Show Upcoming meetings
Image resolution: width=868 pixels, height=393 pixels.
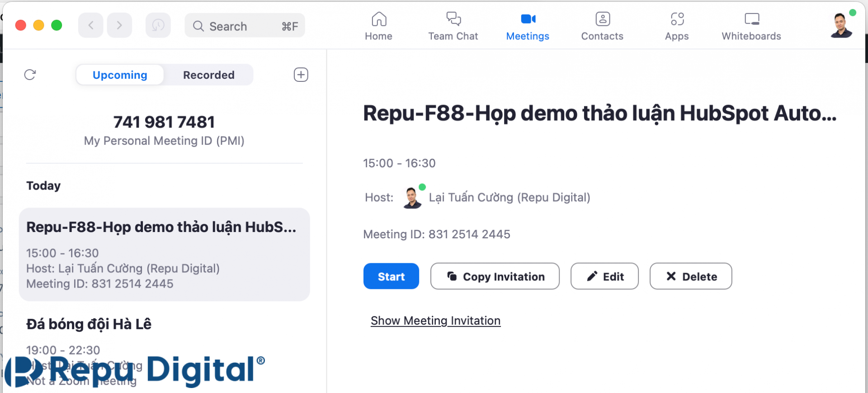click(x=120, y=75)
